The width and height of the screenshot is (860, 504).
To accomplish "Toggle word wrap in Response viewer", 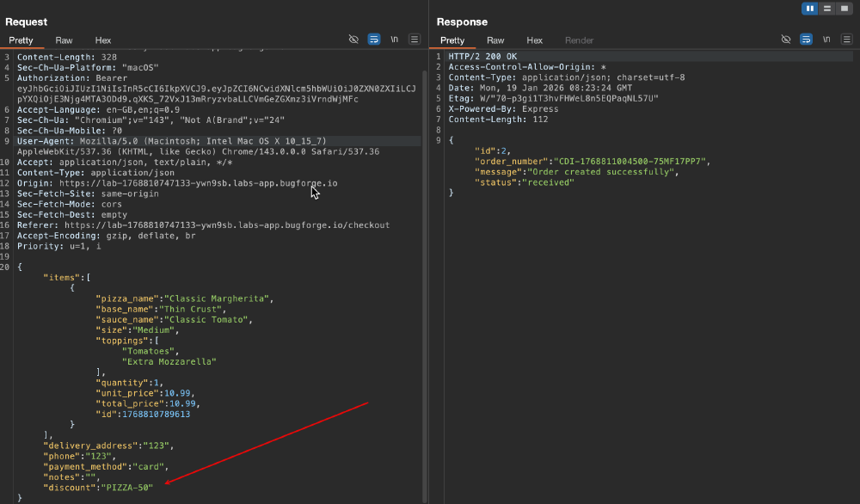I will coord(807,40).
